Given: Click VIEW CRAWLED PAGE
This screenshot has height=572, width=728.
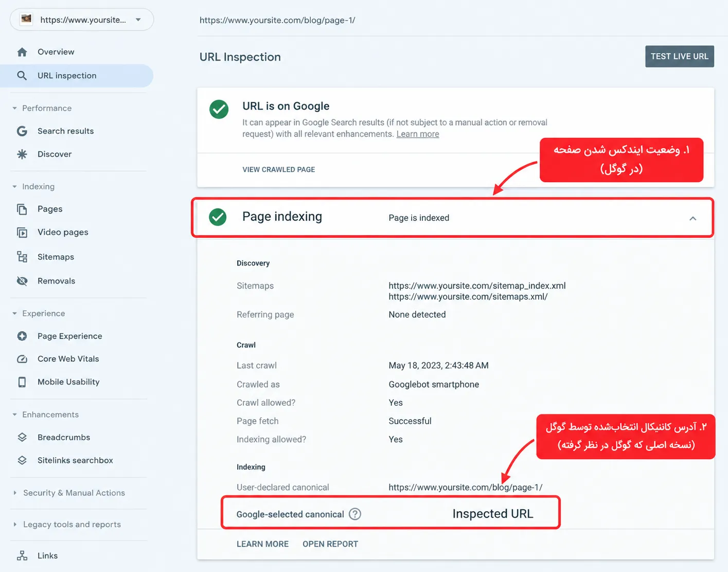Looking at the screenshot, I should [x=279, y=169].
